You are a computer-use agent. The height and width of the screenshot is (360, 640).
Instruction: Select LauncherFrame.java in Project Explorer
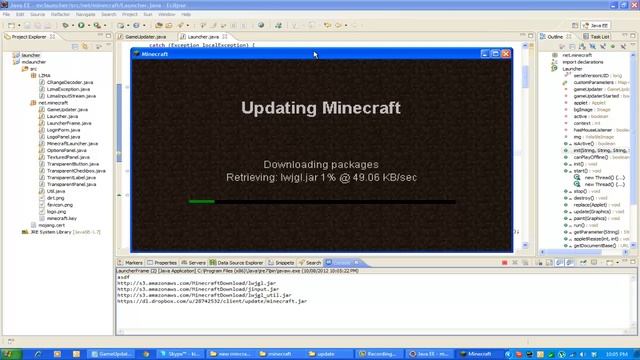tap(65, 123)
